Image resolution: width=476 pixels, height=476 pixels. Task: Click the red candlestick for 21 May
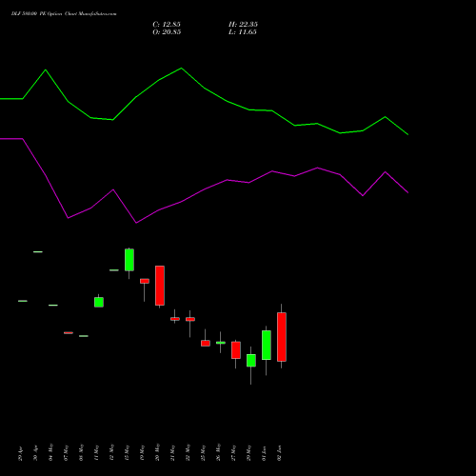pos(175,319)
